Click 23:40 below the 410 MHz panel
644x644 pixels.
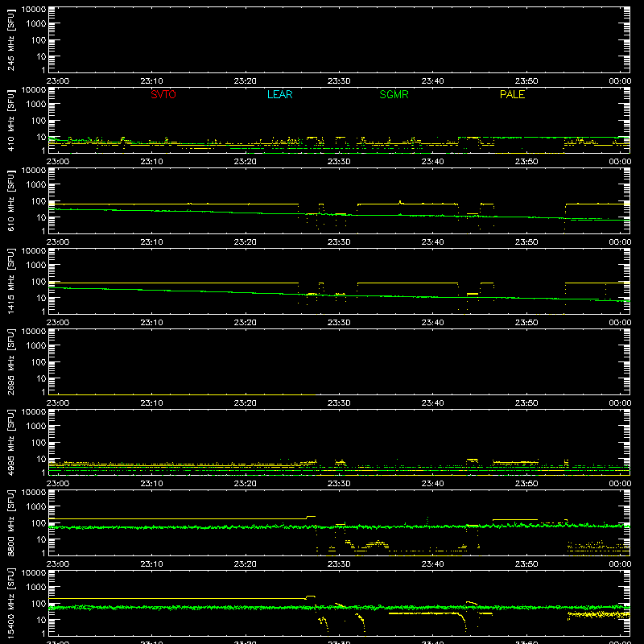tap(432, 162)
